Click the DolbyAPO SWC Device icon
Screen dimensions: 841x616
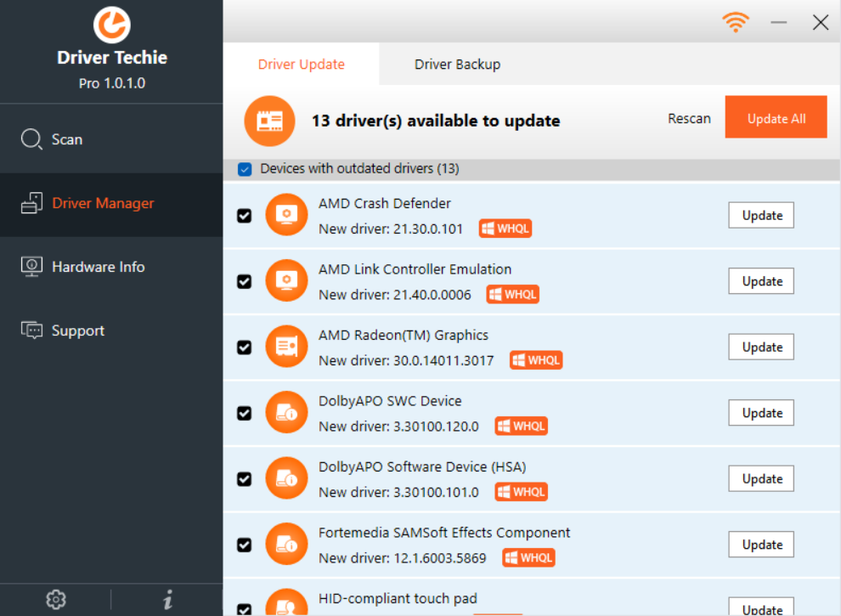tap(286, 413)
